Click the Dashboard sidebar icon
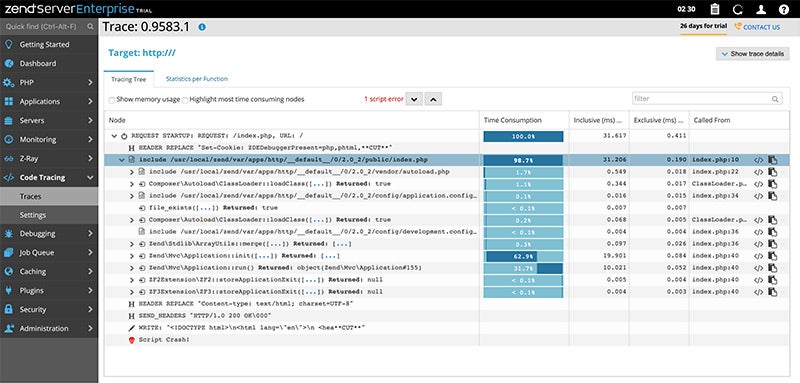The image size is (800, 383). tap(9, 64)
